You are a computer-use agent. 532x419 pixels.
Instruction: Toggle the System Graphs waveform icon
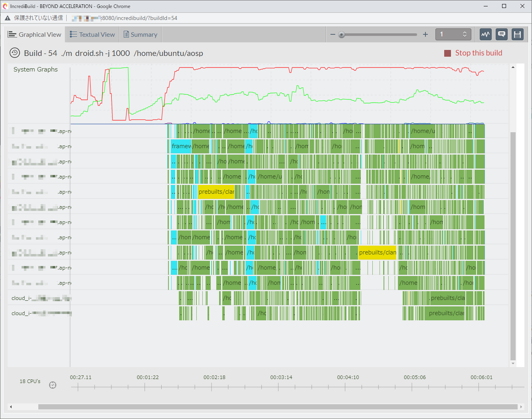[485, 34]
